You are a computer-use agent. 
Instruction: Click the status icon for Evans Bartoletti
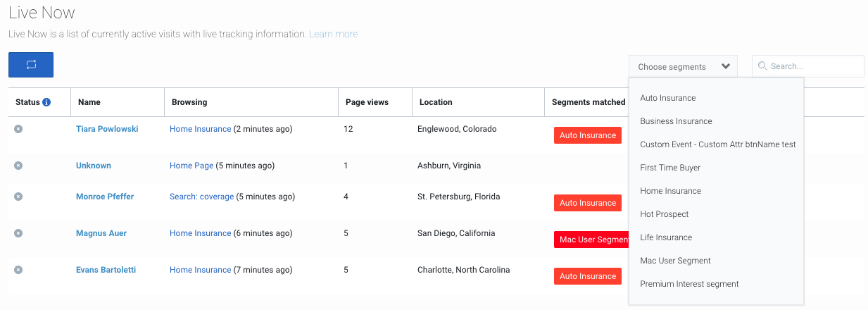pos(18,270)
